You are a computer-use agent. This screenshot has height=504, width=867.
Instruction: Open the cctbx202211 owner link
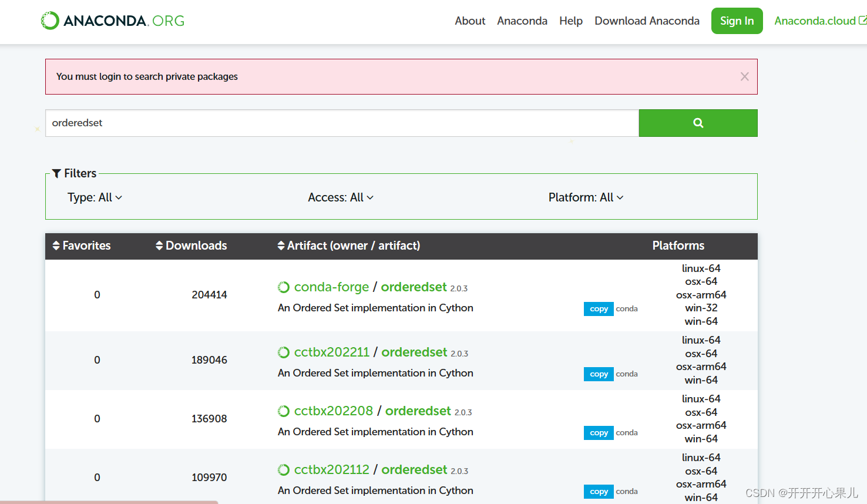(x=332, y=352)
